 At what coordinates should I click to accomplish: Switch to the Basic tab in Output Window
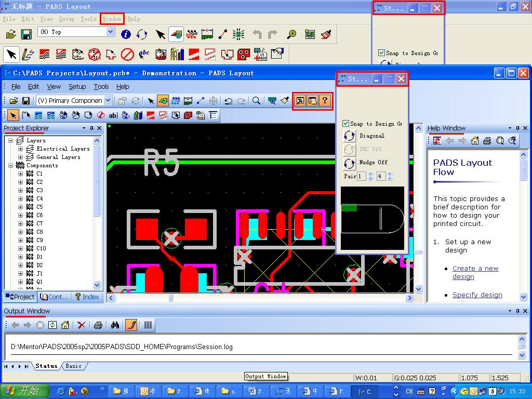[74, 366]
